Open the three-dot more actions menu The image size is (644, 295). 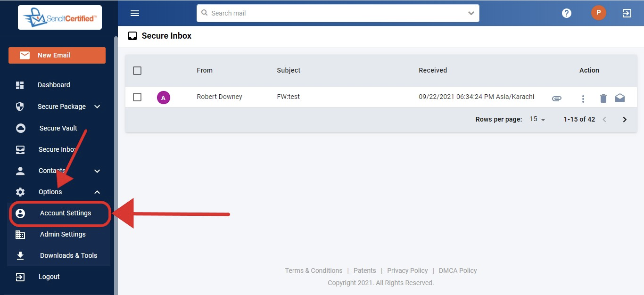coord(583,98)
